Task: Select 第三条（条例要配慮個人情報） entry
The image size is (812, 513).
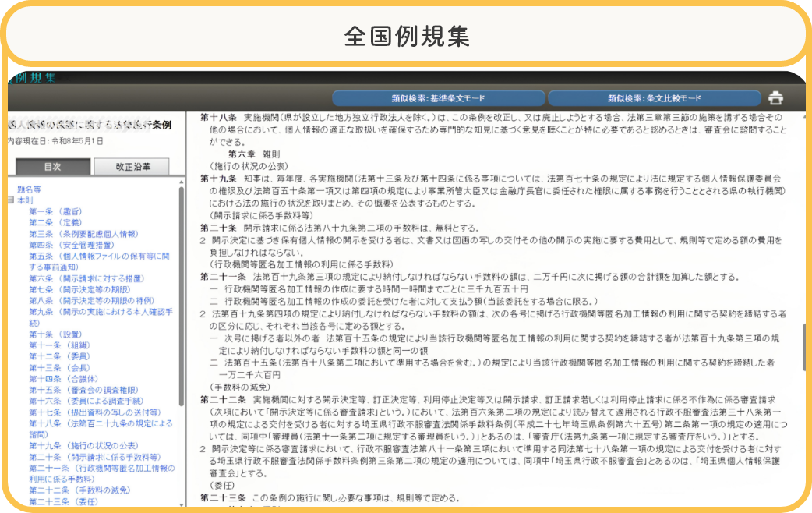Action: (x=84, y=234)
